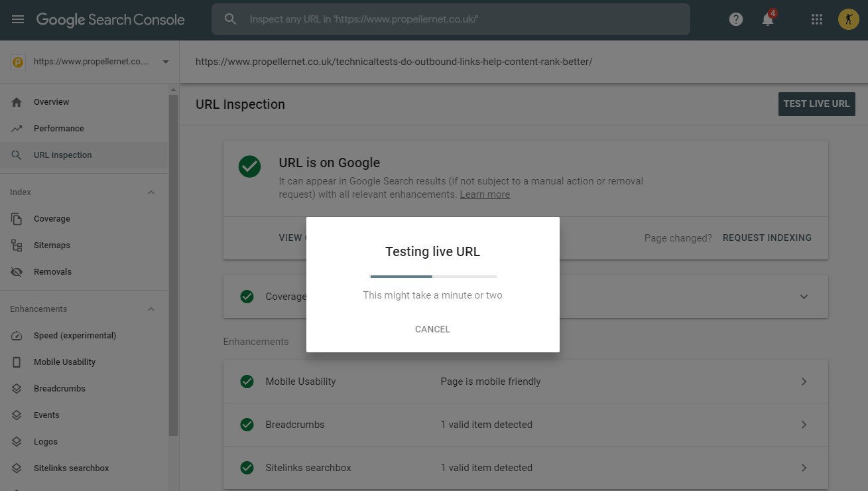Open Mobile Usability details arrow
868x491 pixels.
coord(804,382)
